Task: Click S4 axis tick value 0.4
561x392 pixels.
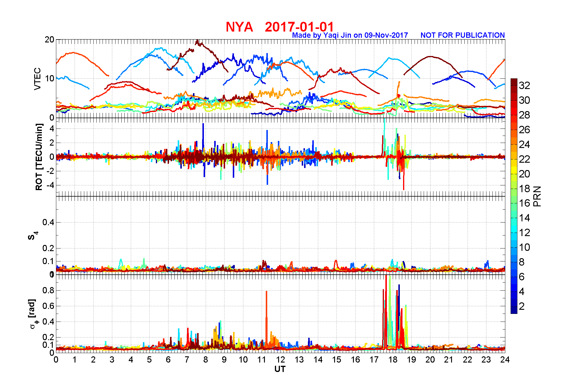Action: coord(49,222)
